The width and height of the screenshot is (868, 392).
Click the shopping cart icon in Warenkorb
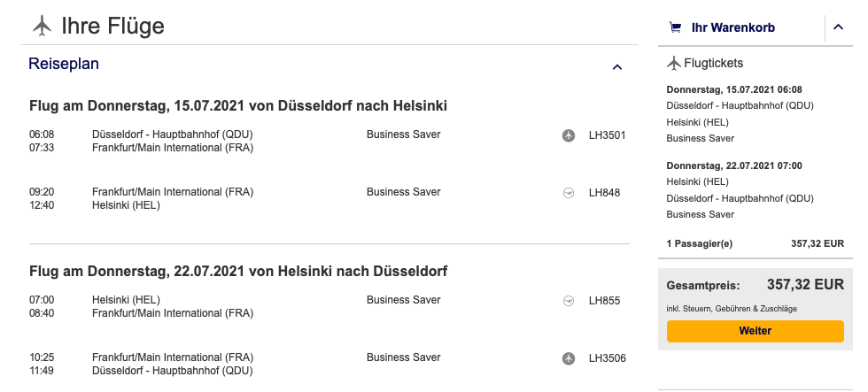tap(676, 27)
